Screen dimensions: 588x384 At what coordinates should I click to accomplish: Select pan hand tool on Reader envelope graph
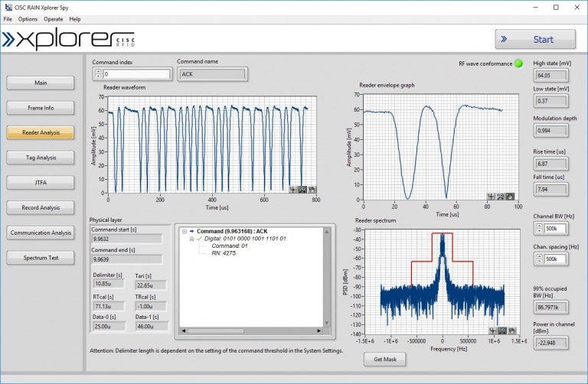510,197
